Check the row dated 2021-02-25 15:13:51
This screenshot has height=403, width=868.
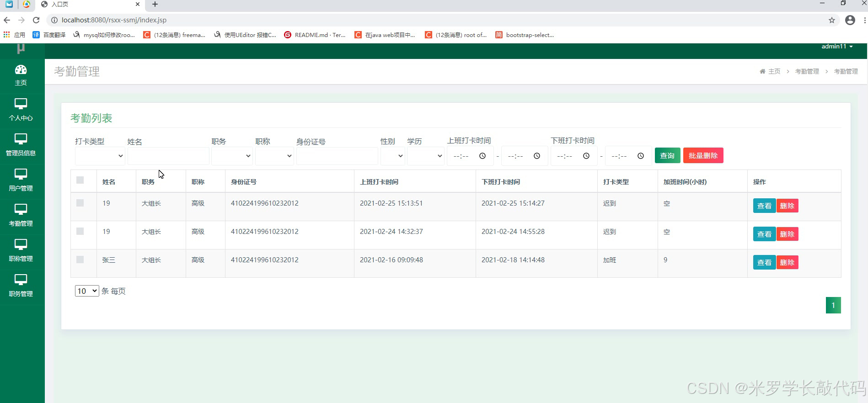click(x=80, y=203)
